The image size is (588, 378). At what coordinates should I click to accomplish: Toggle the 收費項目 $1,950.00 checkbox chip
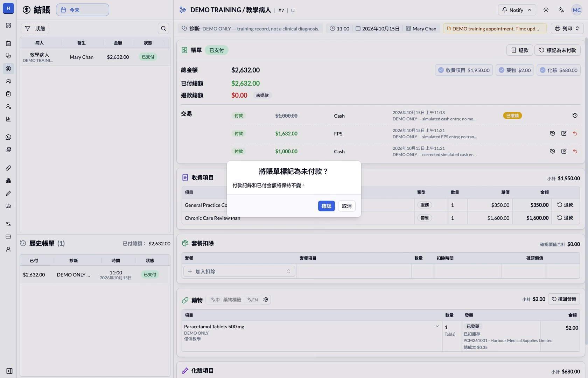coord(464,70)
